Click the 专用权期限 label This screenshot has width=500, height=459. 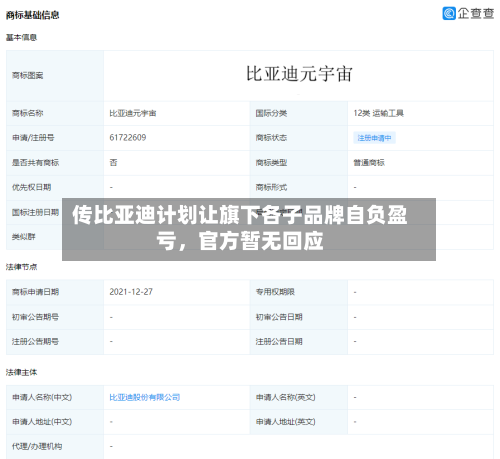(275, 292)
